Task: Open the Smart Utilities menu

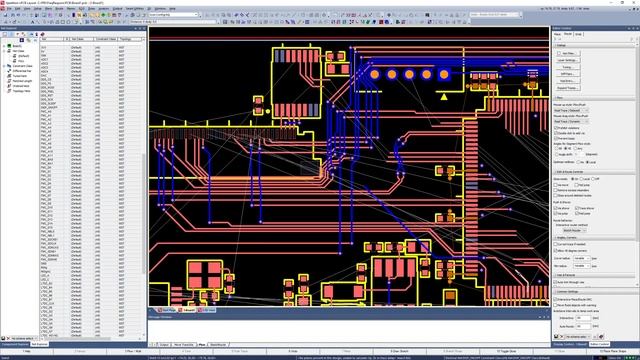Action: click(x=134, y=9)
